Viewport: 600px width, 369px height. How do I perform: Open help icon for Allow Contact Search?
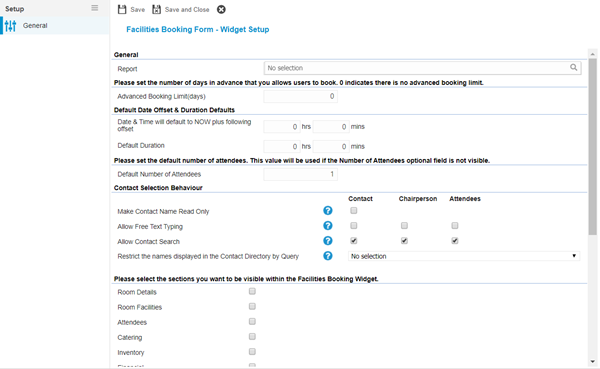click(328, 241)
